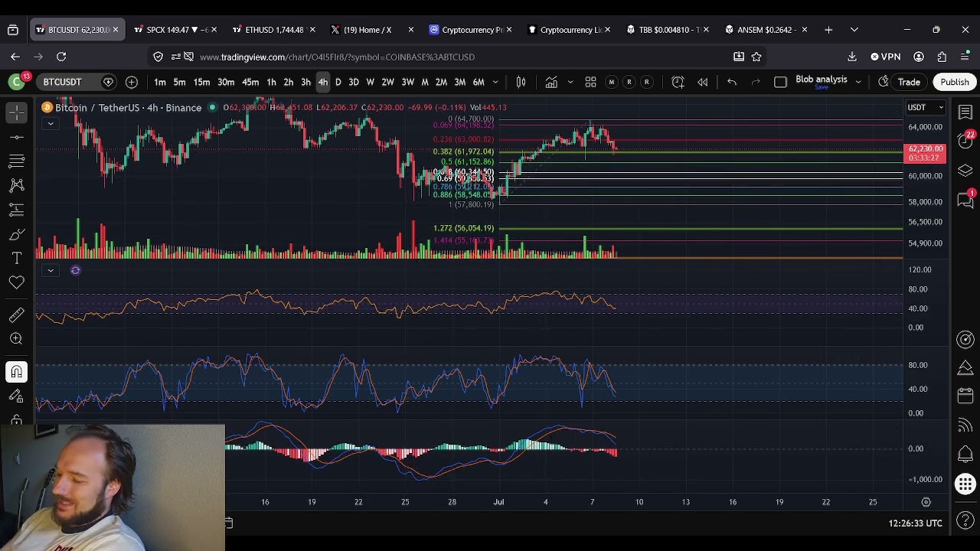980x551 pixels.
Task: Bookmark this page with the star icon
Action: click(x=756, y=57)
